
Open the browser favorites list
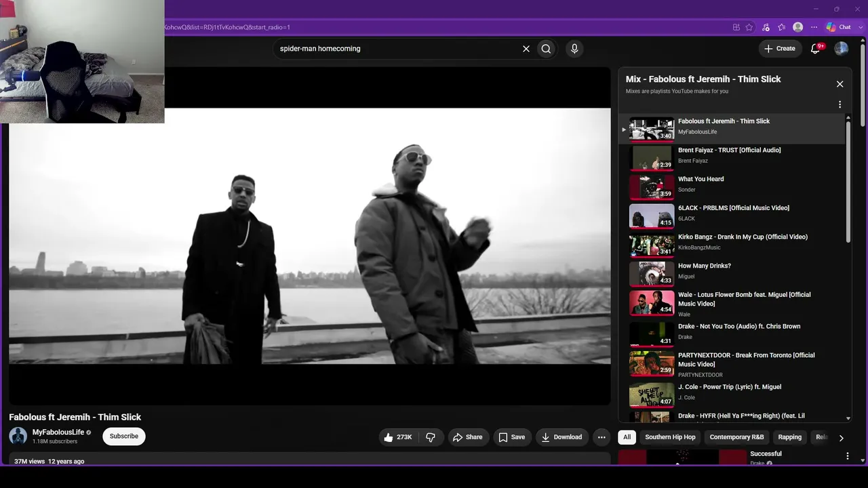782,27
